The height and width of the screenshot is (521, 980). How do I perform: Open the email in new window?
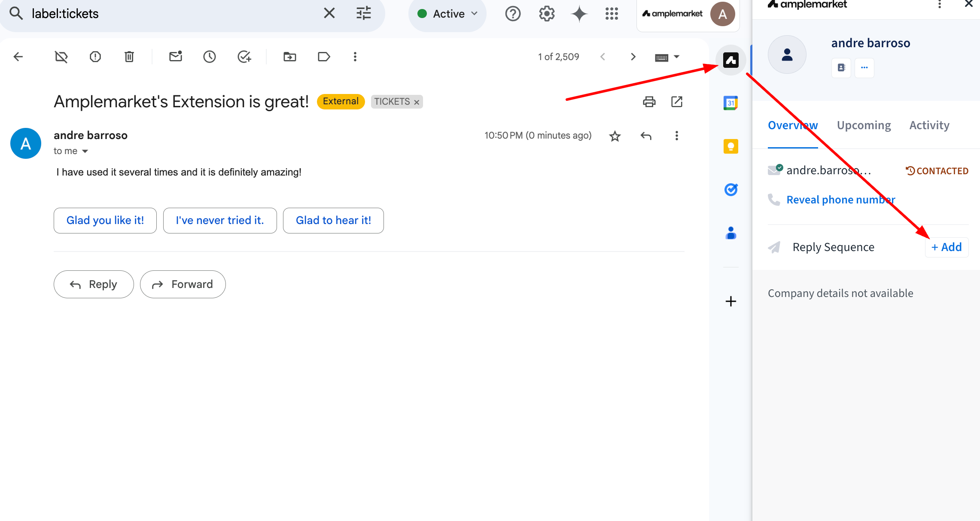677,102
